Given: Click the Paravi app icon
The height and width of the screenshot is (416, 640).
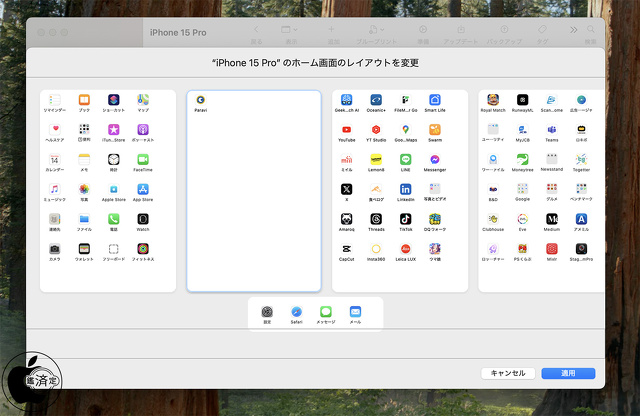Looking at the screenshot, I should pyautogui.click(x=200, y=100).
